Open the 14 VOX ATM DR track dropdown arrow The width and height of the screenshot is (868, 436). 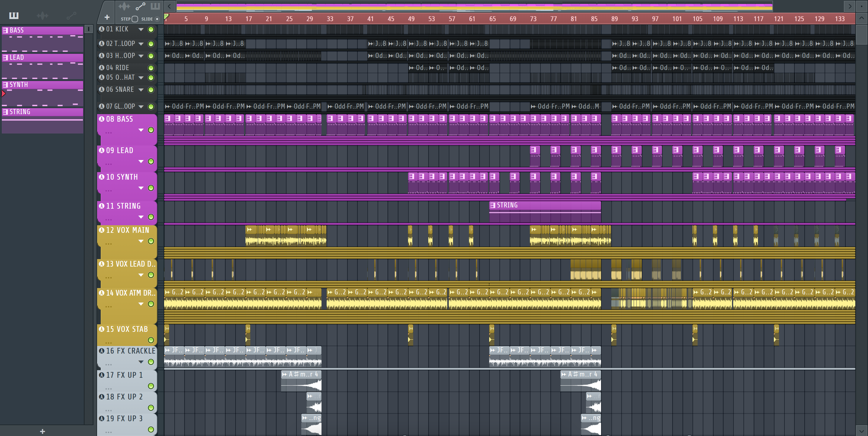click(141, 304)
